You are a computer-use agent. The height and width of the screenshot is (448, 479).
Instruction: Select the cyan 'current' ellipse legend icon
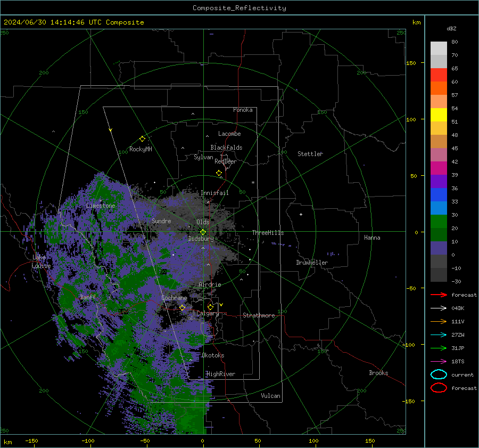[x=439, y=374]
